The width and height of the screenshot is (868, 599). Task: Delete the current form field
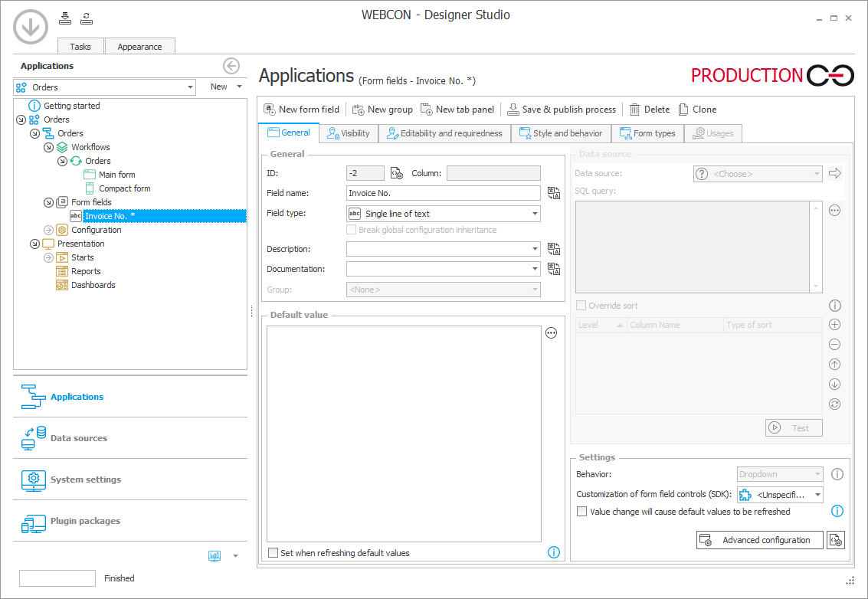(650, 110)
